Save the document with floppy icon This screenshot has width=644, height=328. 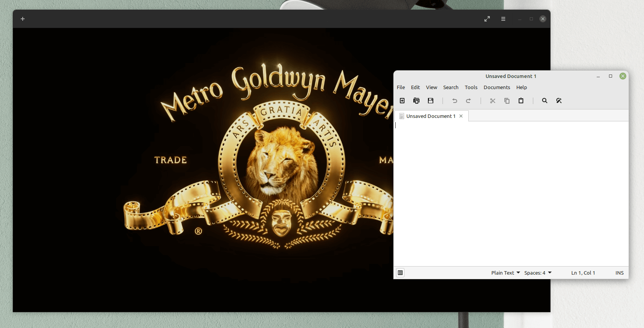[x=431, y=101]
